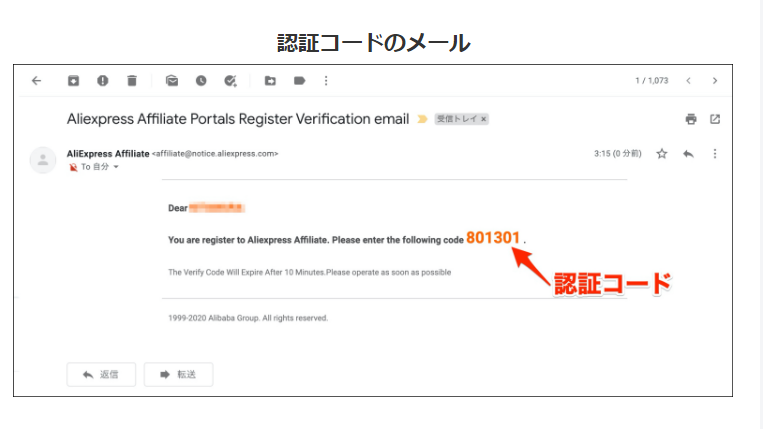The image size is (763, 429).
Task: Open labels icon in toolbar
Action: tap(299, 81)
